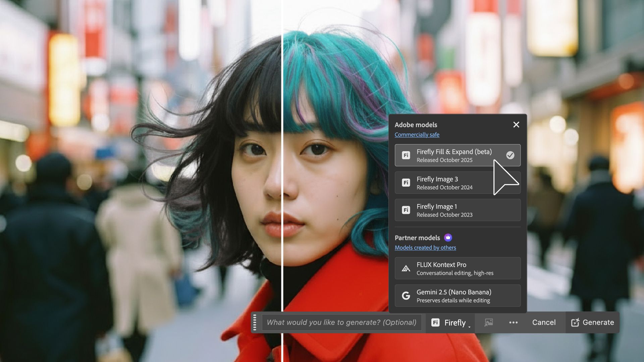Viewport: 644px width, 362px height.
Task: Click the FLUX Kontext Pro mountain icon
Action: tap(406, 268)
